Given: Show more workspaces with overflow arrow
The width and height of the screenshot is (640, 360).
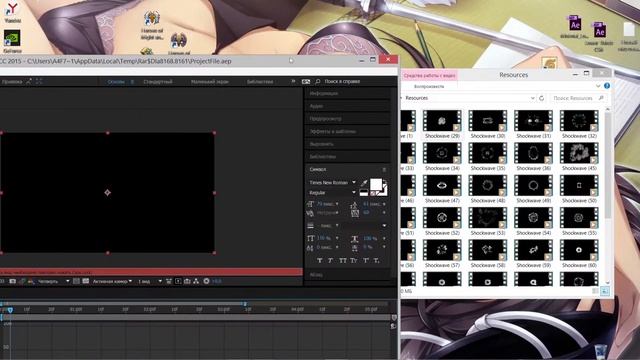Looking at the screenshot, I should click(x=293, y=82).
